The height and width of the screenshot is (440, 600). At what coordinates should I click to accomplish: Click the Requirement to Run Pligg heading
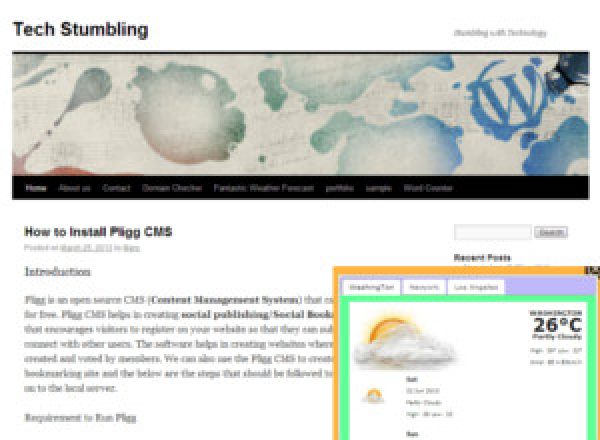(x=80, y=417)
